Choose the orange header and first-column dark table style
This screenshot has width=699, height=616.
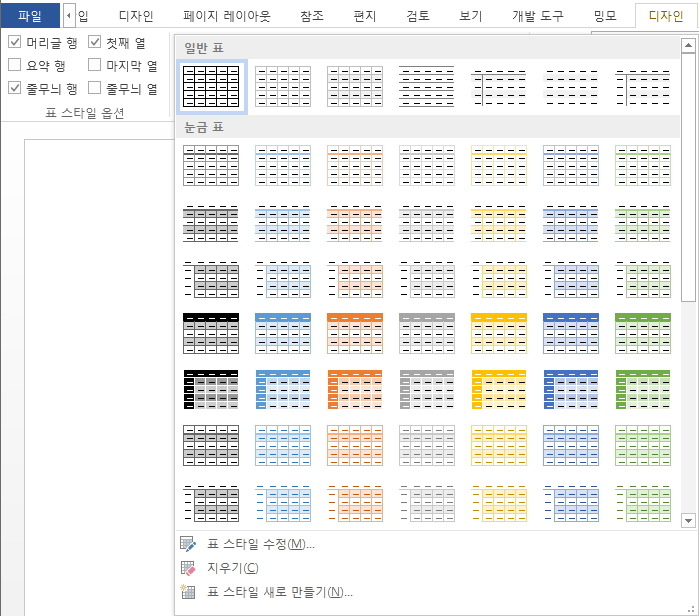click(355, 390)
